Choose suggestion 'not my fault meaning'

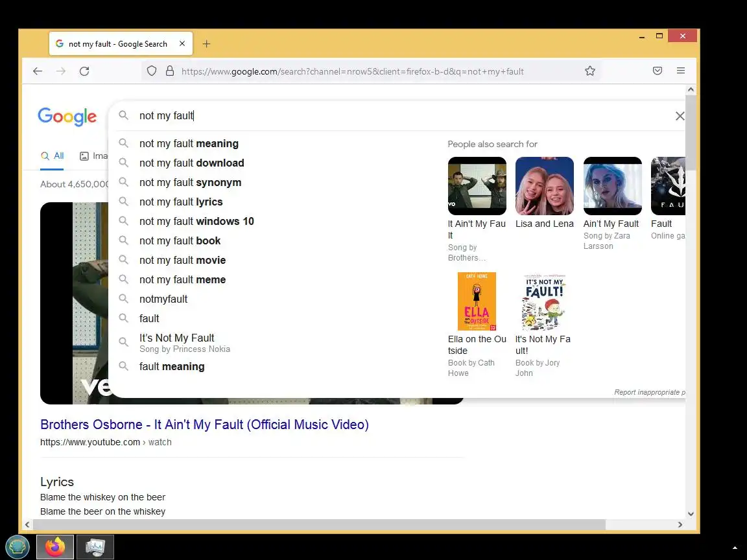tap(189, 143)
